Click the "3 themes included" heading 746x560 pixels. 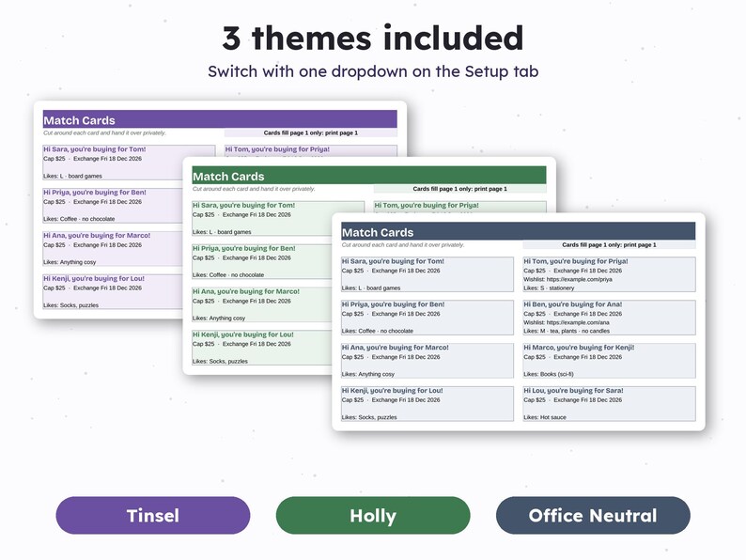[373, 39]
